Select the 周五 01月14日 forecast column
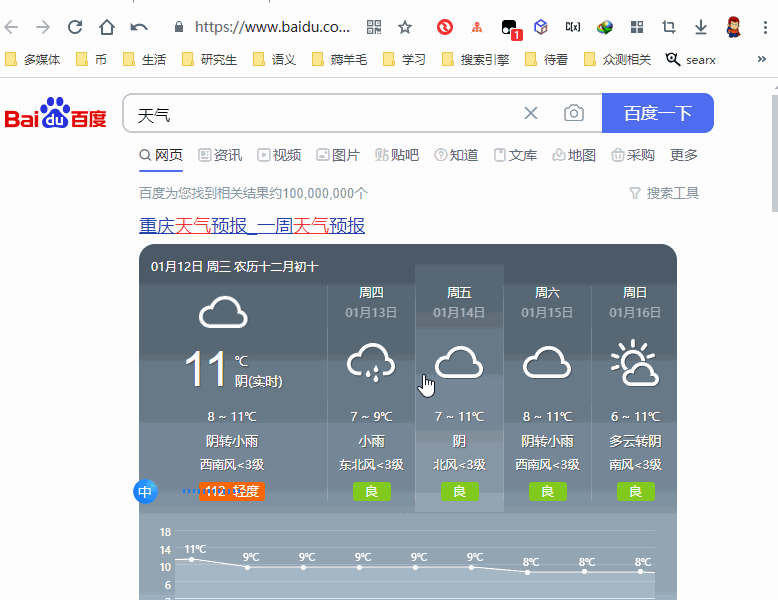778x600 pixels. [459, 389]
